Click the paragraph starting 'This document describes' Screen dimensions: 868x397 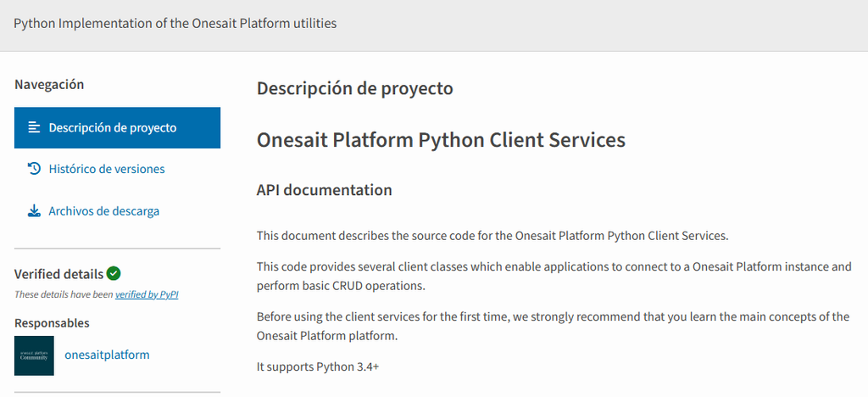point(492,235)
